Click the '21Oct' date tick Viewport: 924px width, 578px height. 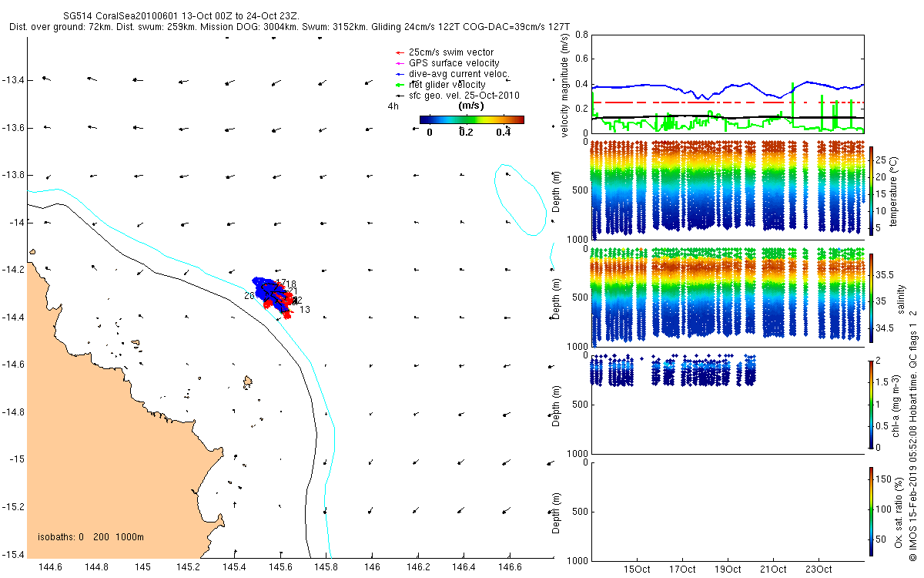773,570
